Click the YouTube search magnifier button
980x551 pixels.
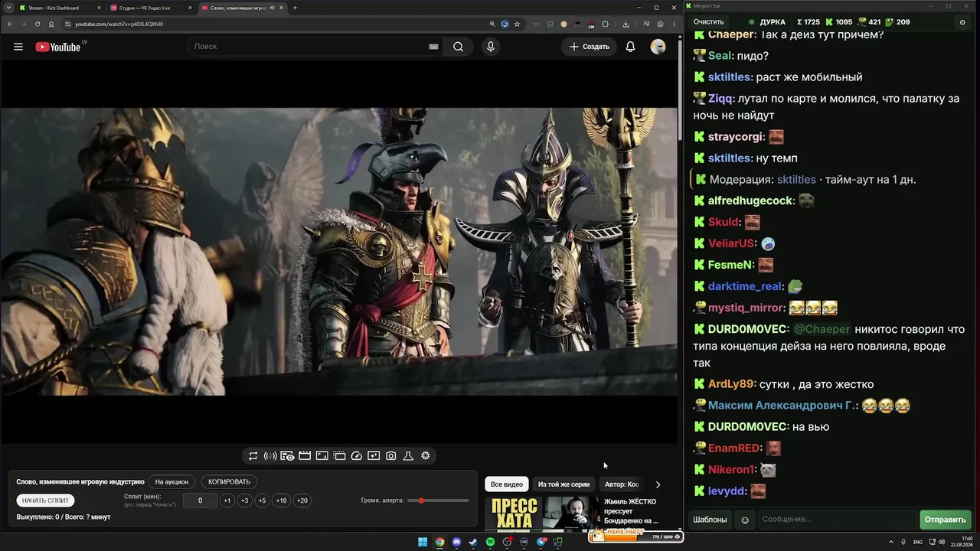click(x=458, y=47)
